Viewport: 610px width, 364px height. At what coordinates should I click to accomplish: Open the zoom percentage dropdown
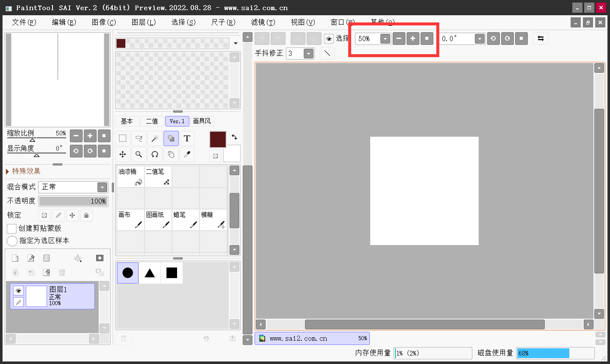coord(385,39)
